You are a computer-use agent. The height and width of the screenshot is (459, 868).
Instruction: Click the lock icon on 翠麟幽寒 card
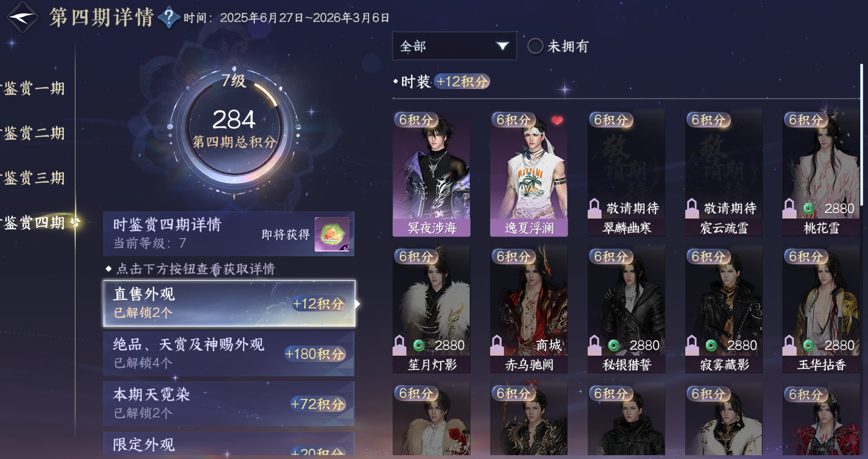click(x=594, y=208)
